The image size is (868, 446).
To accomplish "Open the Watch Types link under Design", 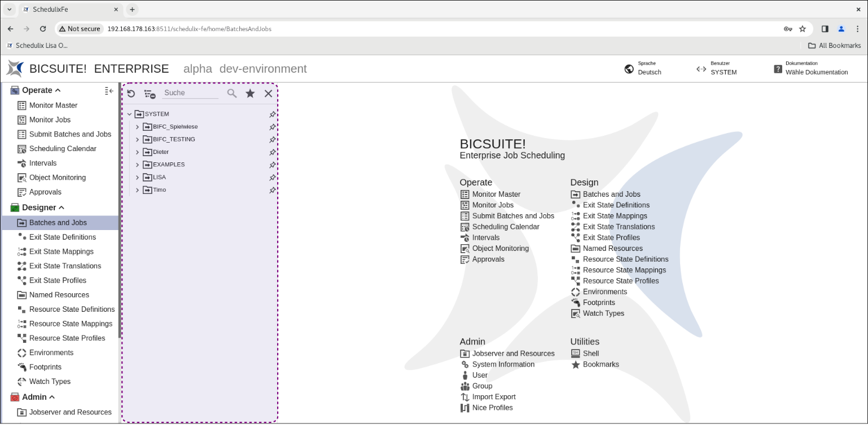I will tap(603, 313).
